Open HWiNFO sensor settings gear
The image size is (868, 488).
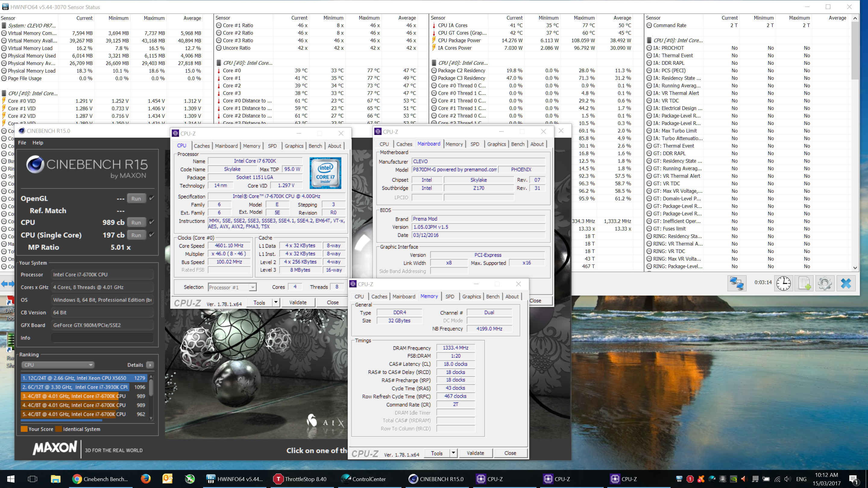(825, 283)
